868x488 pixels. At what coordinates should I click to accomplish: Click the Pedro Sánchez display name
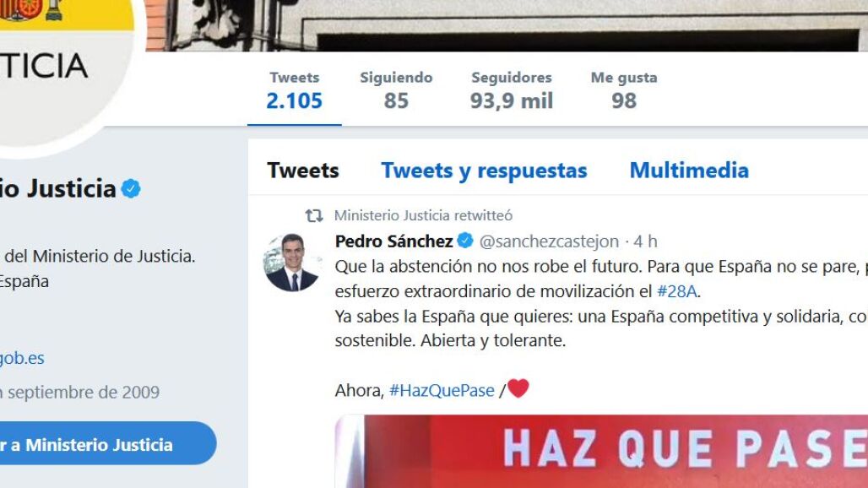(394, 241)
